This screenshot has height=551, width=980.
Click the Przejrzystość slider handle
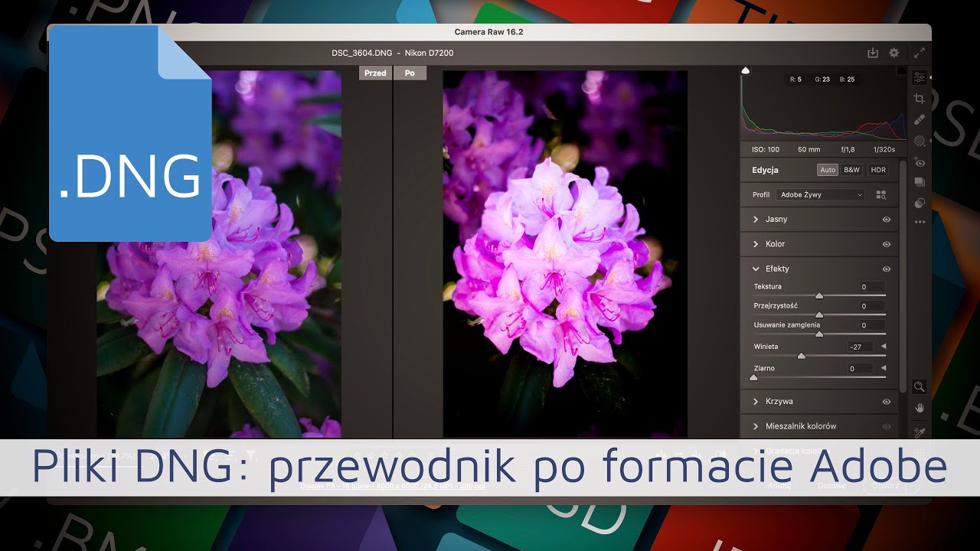(819, 315)
